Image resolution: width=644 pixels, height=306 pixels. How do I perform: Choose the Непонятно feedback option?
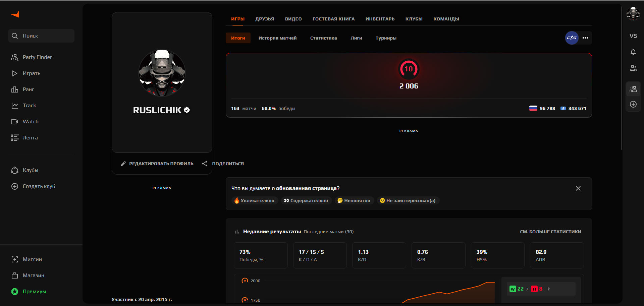pyautogui.click(x=354, y=200)
